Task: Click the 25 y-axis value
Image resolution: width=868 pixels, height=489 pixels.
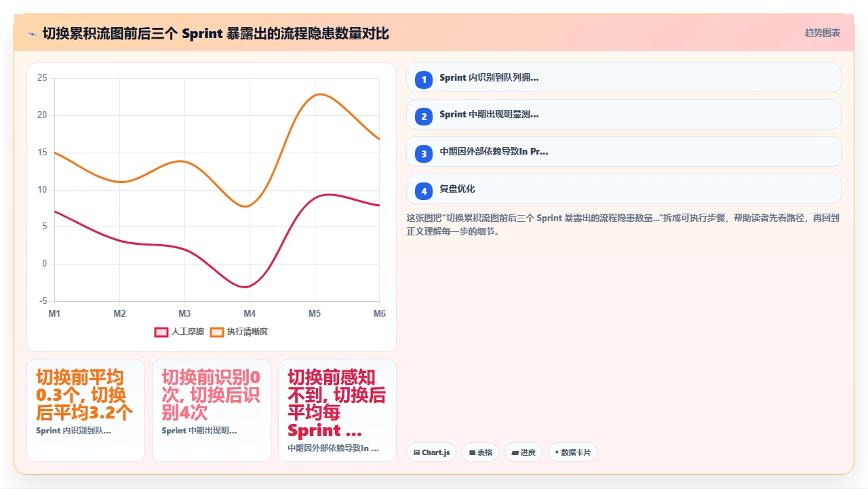Action: coord(42,78)
